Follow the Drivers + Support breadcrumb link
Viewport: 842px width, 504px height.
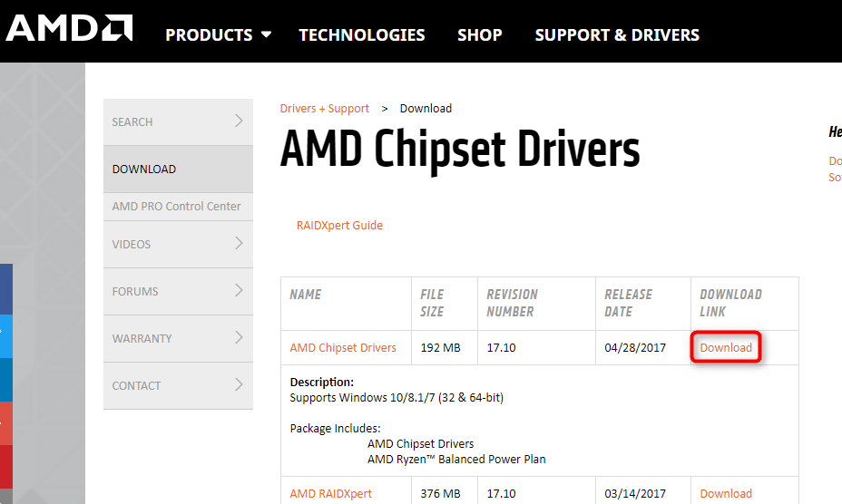(x=324, y=109)
